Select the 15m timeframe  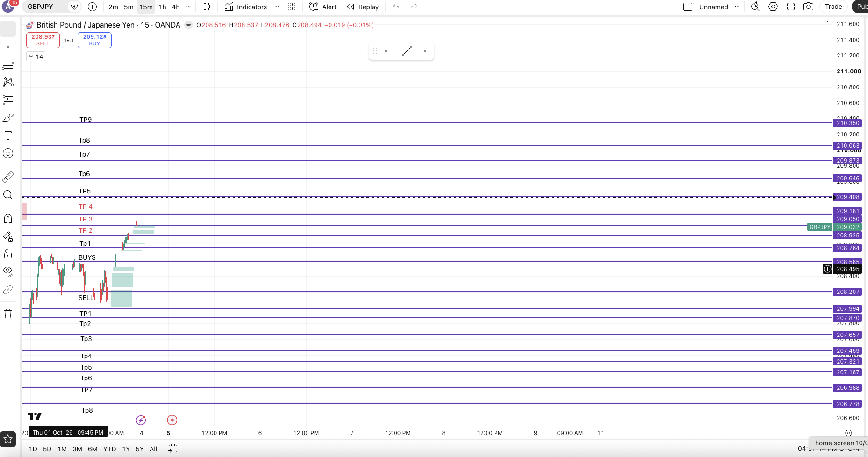(x=146, y=7)
